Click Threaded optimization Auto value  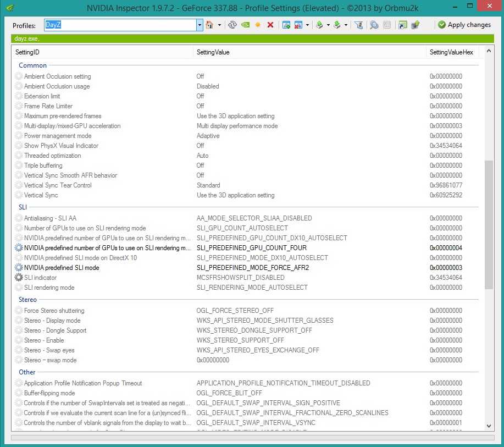pos(202,156)
